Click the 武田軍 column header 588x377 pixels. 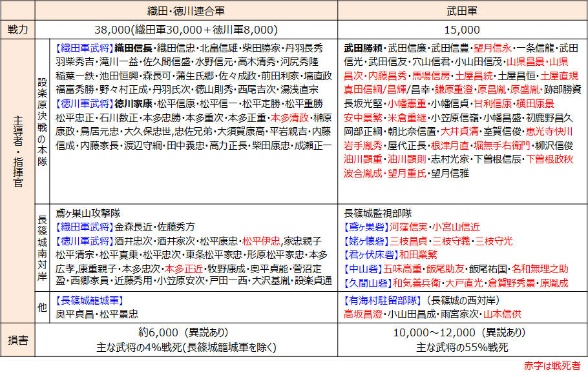(x=462, y=11)
